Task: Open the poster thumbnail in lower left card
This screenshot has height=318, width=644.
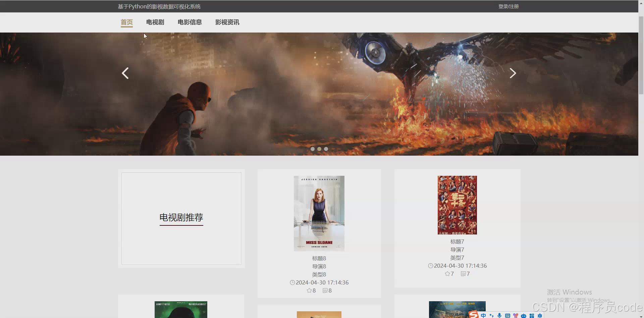Action: [x=181, y=310]
